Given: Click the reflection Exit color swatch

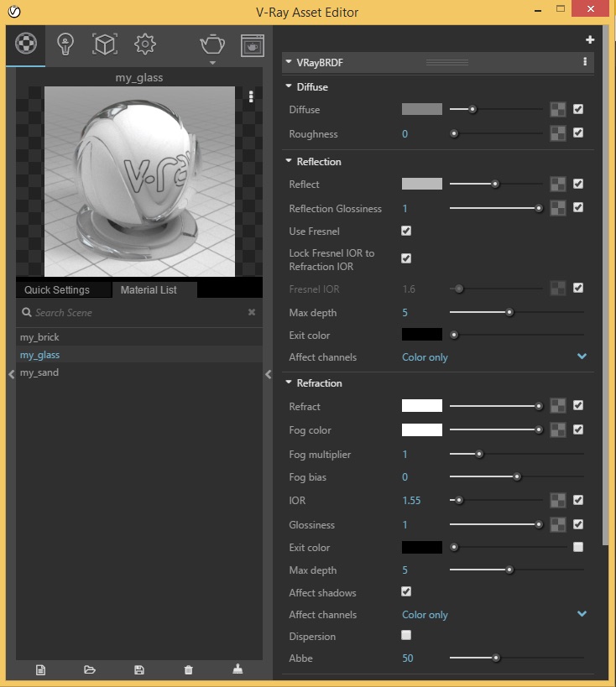Looking at the screenshot, I should click(x=422, y=335).
